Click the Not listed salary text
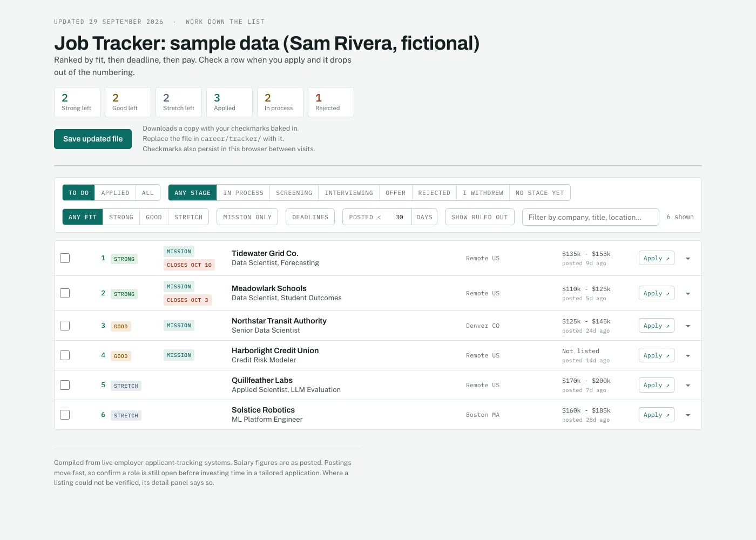Viewport: 756px width, 540px height. point(580,351)
